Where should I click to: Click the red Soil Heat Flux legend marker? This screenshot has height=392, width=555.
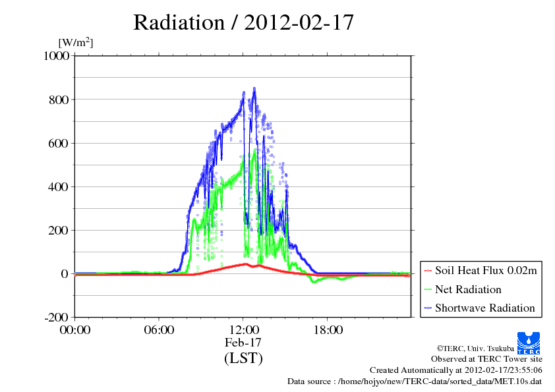pyautogui.click(x=428, y=271)
